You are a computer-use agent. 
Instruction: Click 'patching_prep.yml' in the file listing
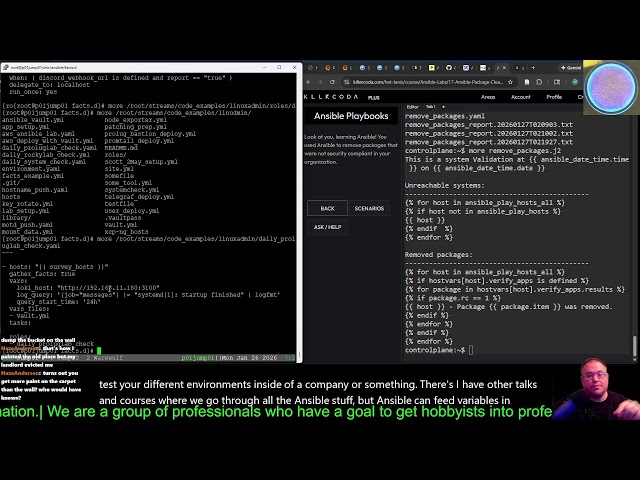click(x=136, y=127)
